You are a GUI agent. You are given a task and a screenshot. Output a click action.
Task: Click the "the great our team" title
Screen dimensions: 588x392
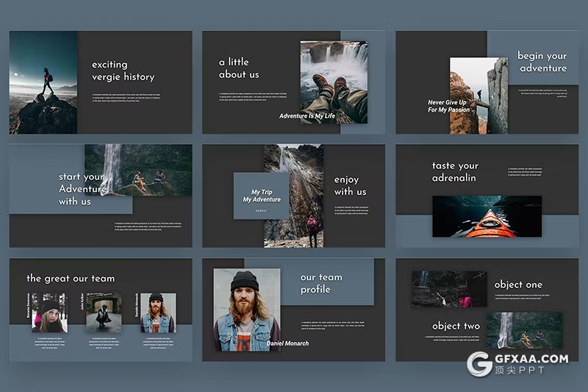(71, 278)
